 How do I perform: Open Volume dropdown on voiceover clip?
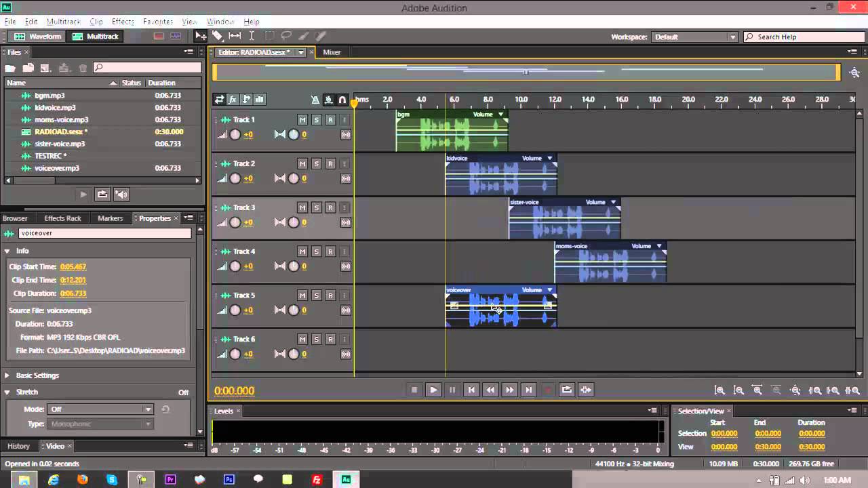(x=550, y=290)
